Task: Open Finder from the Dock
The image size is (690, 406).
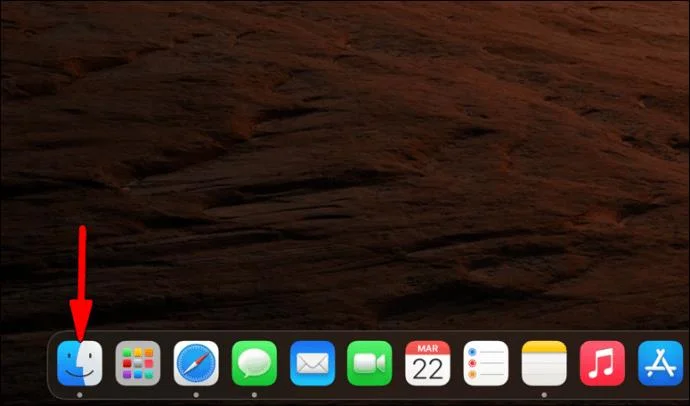Action: click(80, 363)
